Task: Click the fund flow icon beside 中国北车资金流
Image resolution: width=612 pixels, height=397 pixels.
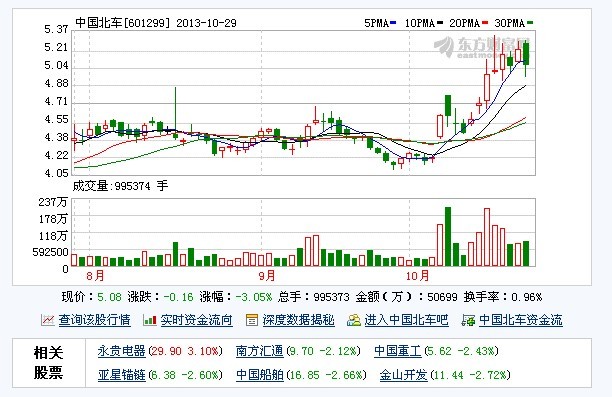Action: coord(468,320)
